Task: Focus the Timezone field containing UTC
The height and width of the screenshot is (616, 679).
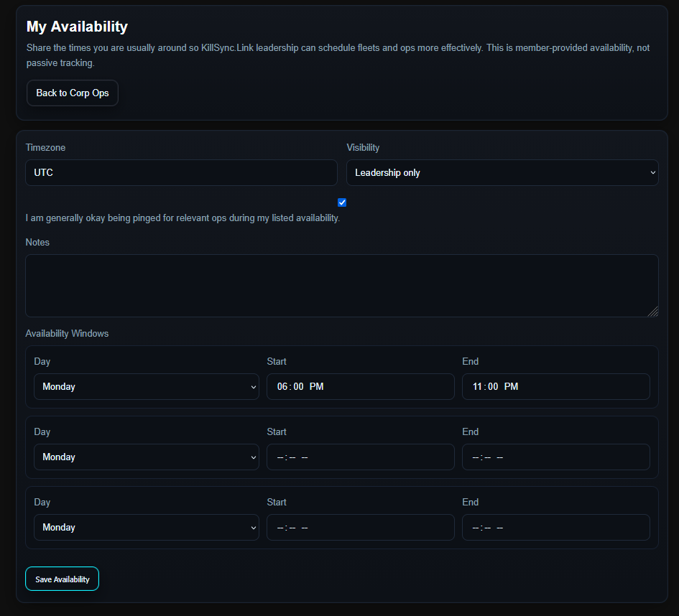Action: click(181, 173)
